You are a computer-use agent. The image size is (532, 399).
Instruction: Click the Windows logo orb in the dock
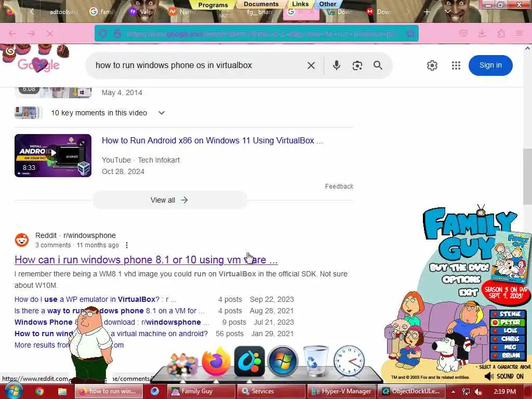283,361
